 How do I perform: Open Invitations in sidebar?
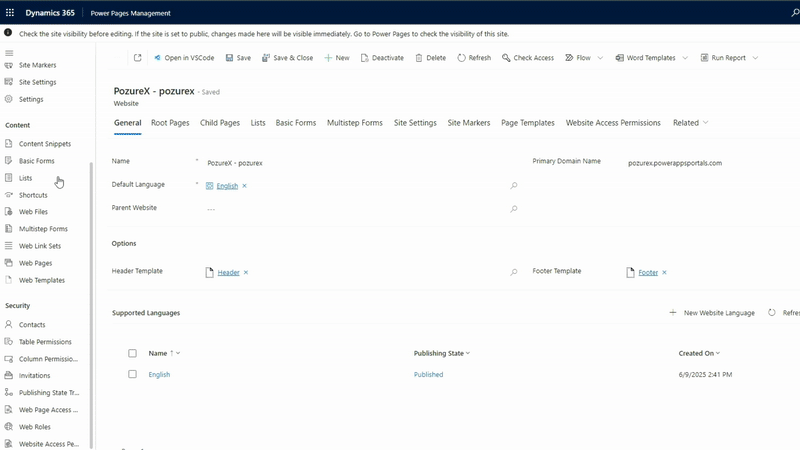coord(34,376)
